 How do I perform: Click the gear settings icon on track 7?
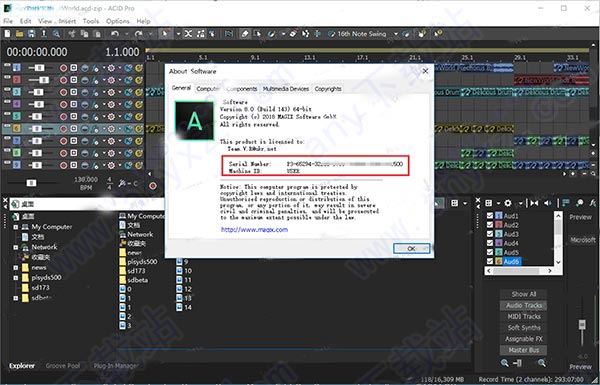(x=111, y=141)
